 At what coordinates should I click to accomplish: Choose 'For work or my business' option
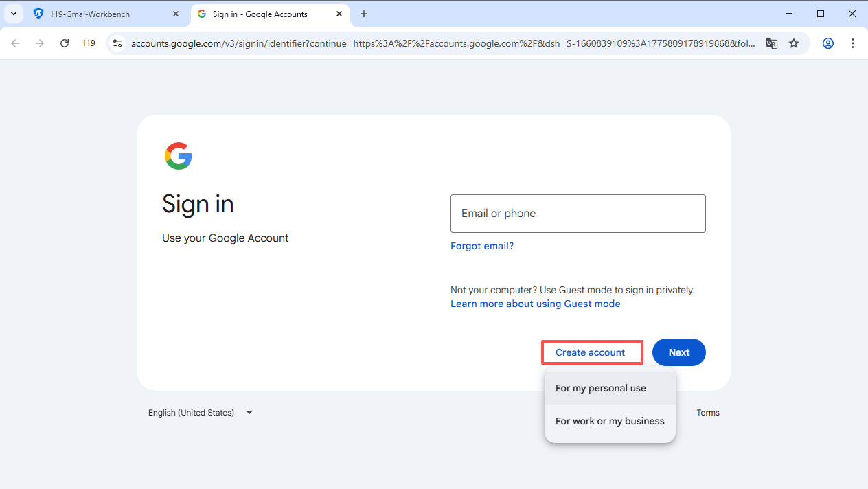click(610, 421)
